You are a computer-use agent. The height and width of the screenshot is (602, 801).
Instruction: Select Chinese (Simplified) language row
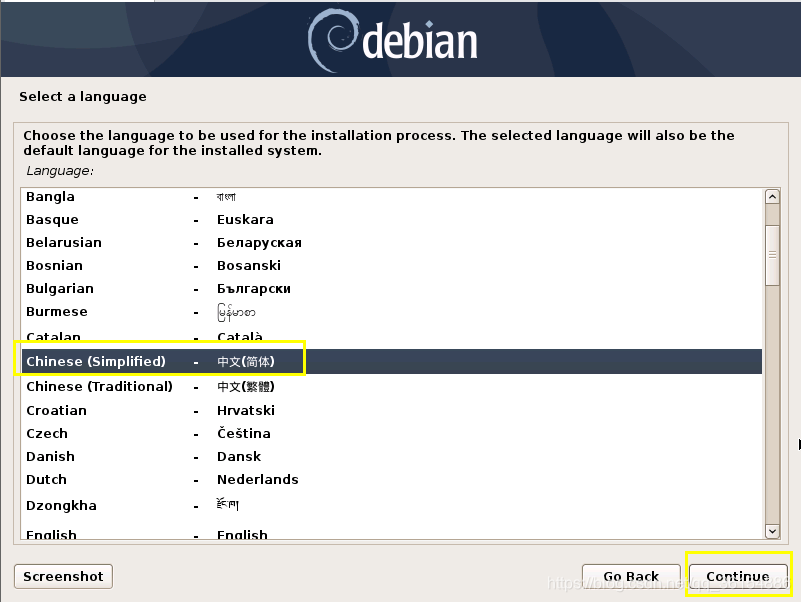[x=392, y=361]
